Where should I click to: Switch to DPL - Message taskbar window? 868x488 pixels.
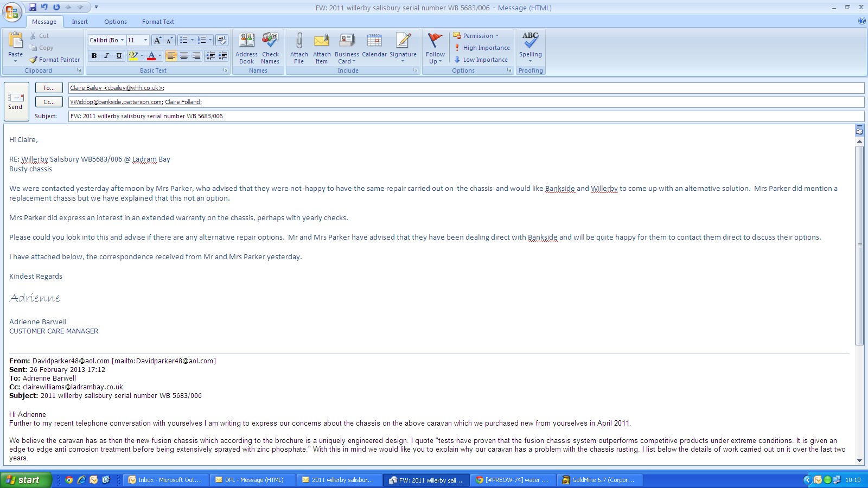(252, 480)
